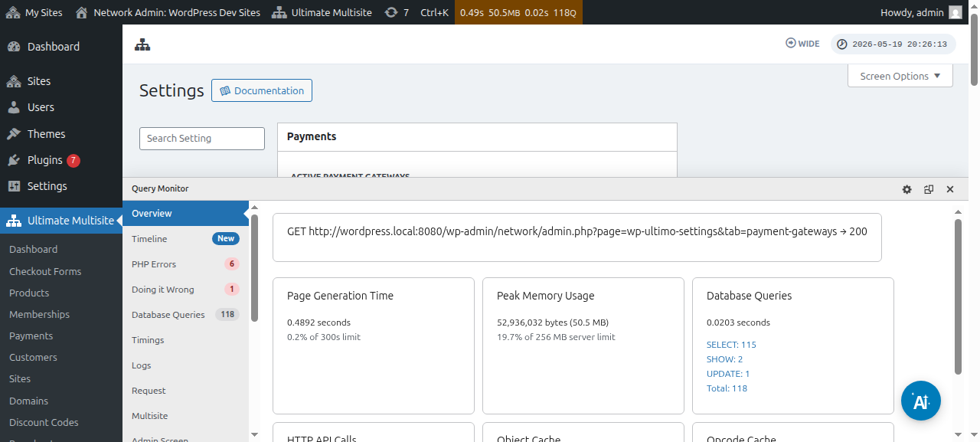
Task: Click the UPDATE: 1 query link
Action: (x=728, y=374)
